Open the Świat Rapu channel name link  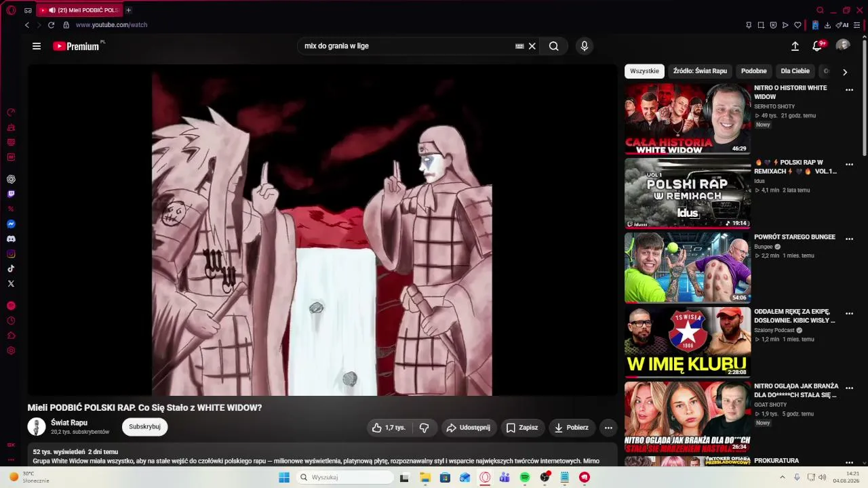pyautogui.click(x=69, y=423)
